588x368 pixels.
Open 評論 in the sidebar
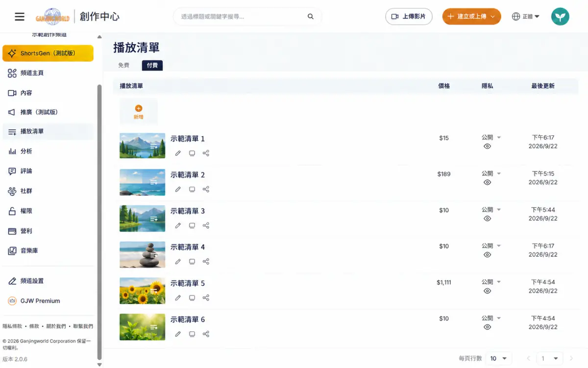[x=48, y=171]
